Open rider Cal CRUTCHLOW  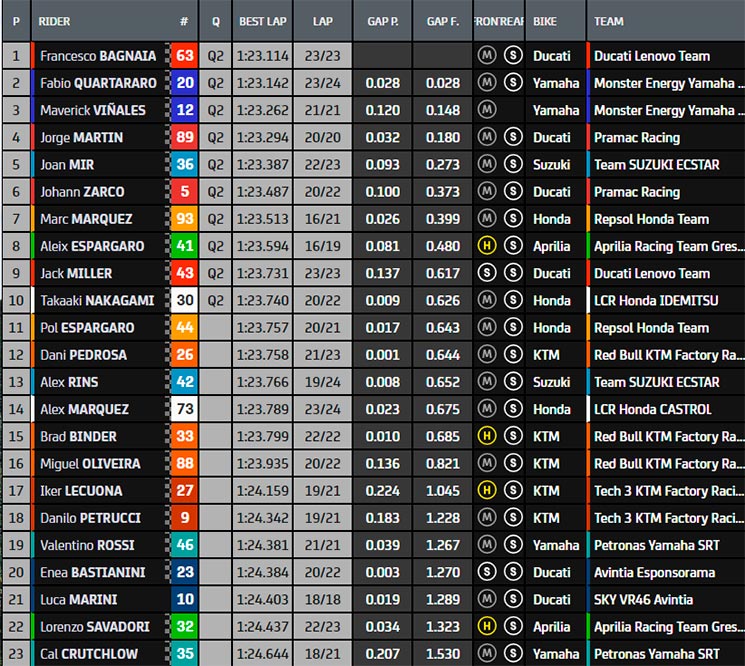(x=89, y=654)
